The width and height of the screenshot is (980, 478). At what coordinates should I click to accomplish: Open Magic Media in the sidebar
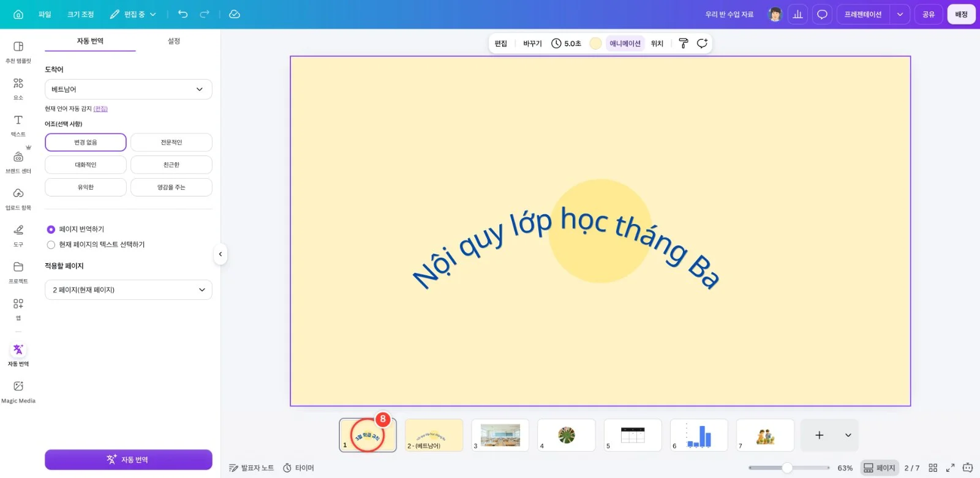pos(18,392)
